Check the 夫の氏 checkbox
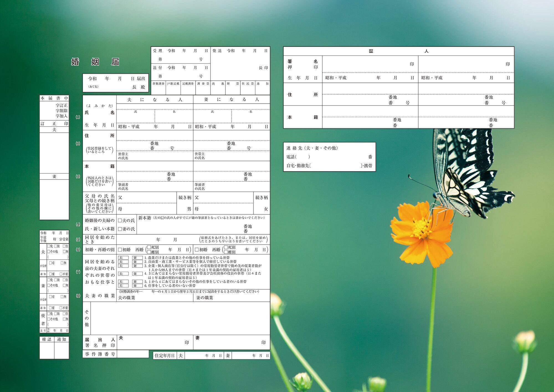This screenshot has height=392, width=554. click(x=120, y=221)
